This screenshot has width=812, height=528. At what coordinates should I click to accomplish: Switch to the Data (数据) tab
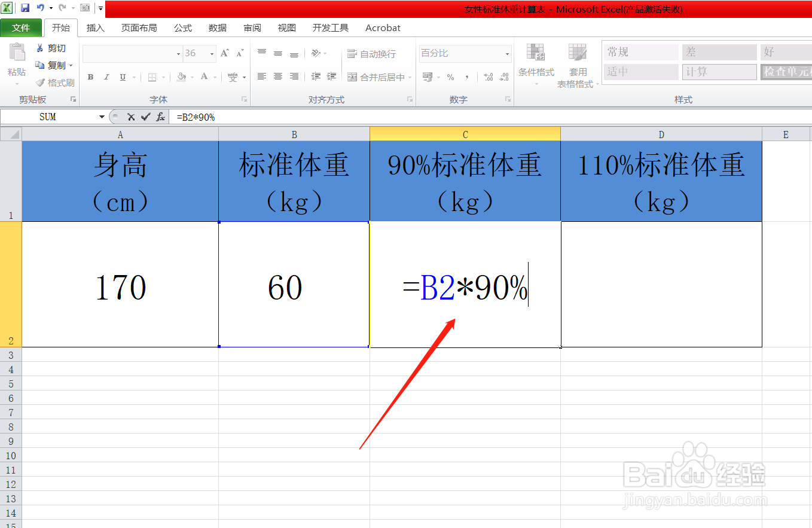coord(218,28)
